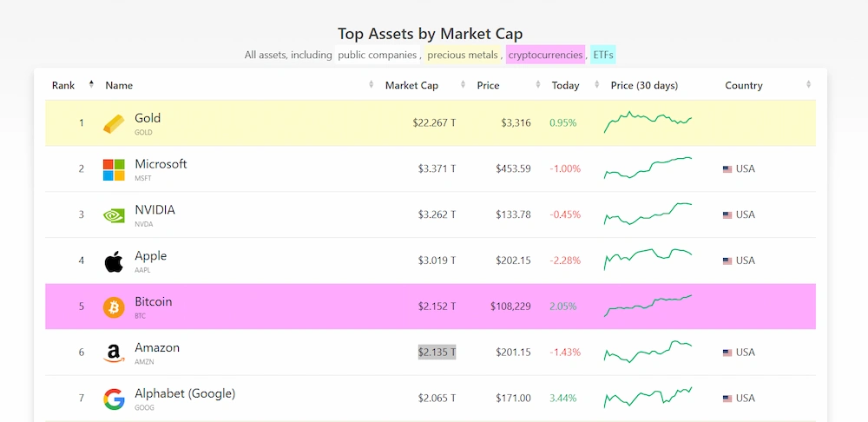Click Alphabet's 3.44% daily change
This screenshot has height=422, width=868.
point(563,399)
